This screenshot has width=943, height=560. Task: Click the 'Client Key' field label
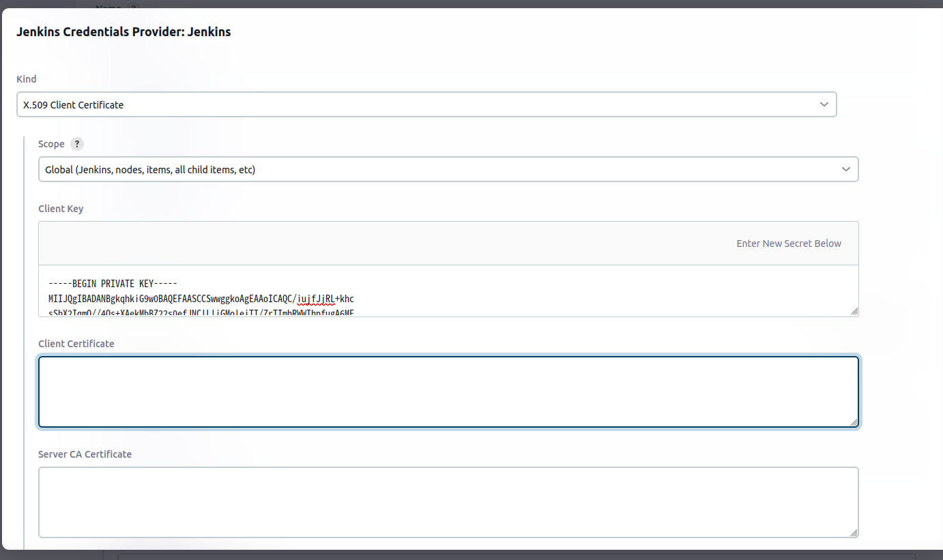tap(61, 209)
